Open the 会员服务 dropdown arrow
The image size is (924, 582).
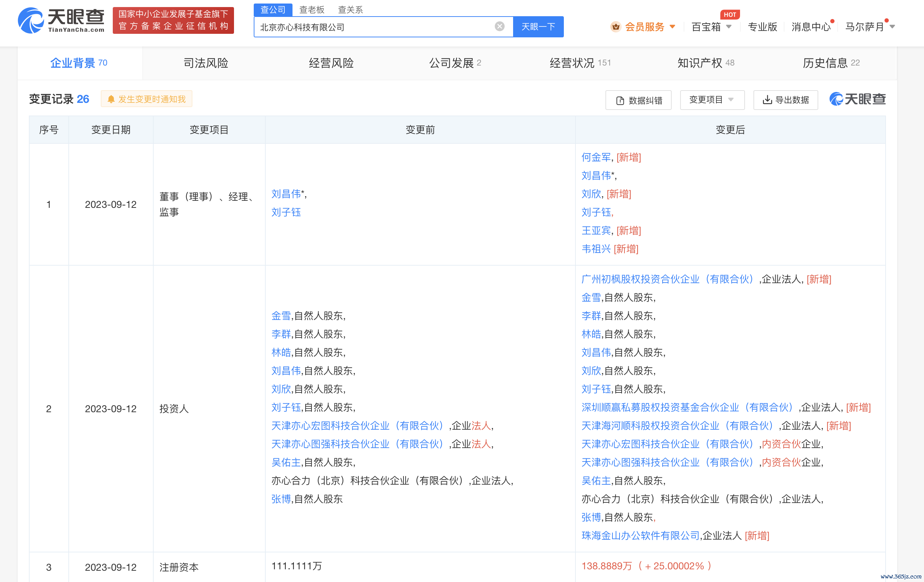[x=672, y=27]
